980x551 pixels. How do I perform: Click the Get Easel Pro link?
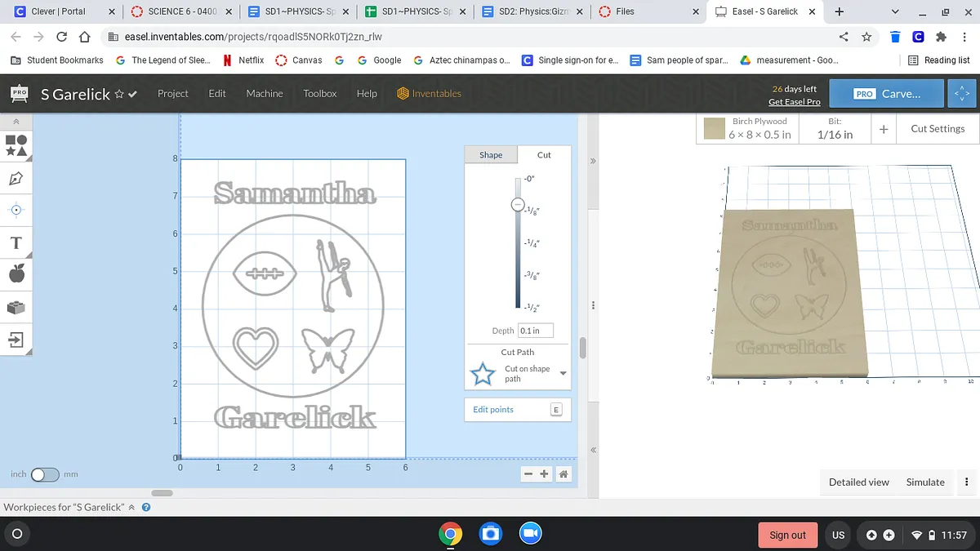pos(794,102)
